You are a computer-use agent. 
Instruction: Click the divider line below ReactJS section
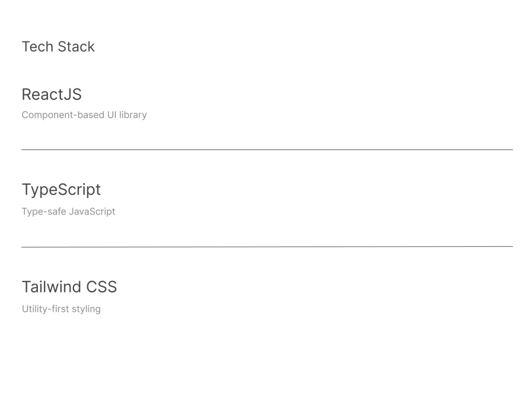coord(267,149)
